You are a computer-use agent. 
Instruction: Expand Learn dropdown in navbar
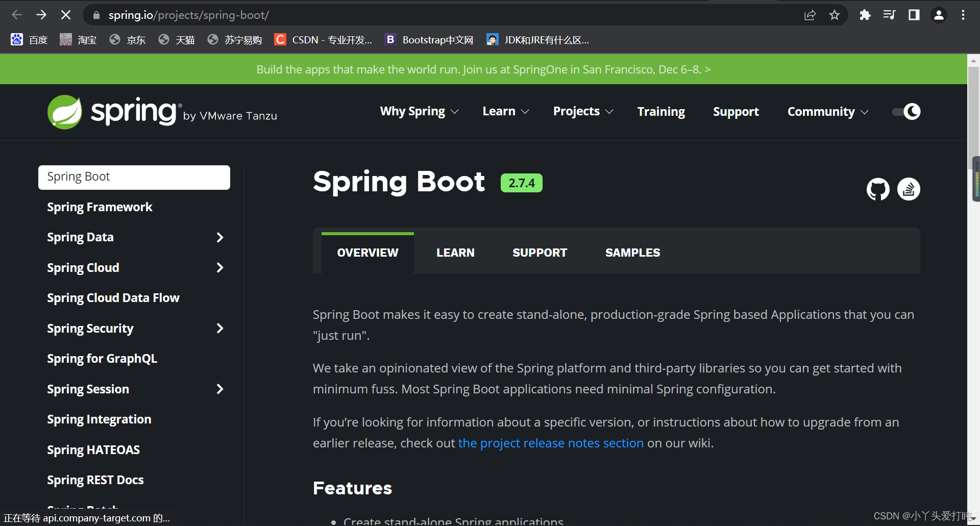coord(505,111)
